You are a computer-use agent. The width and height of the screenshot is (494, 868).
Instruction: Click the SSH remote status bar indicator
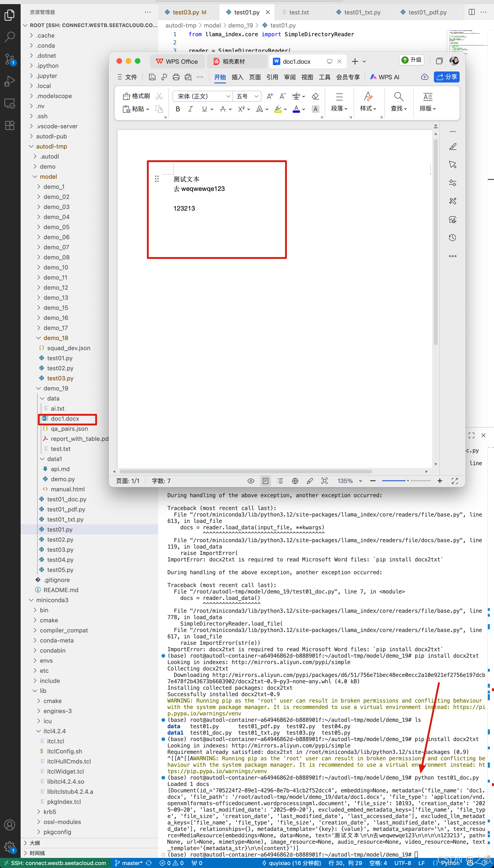click(x=55, y=863)
